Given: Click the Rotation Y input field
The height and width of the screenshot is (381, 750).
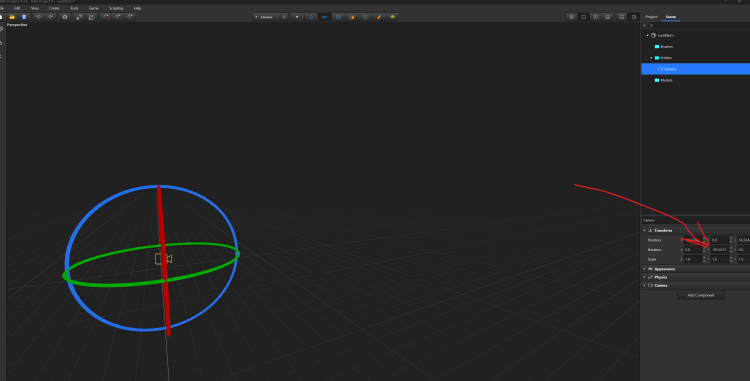Looking at the screenshot, I should pyautogui.click(x=719, y=250).
